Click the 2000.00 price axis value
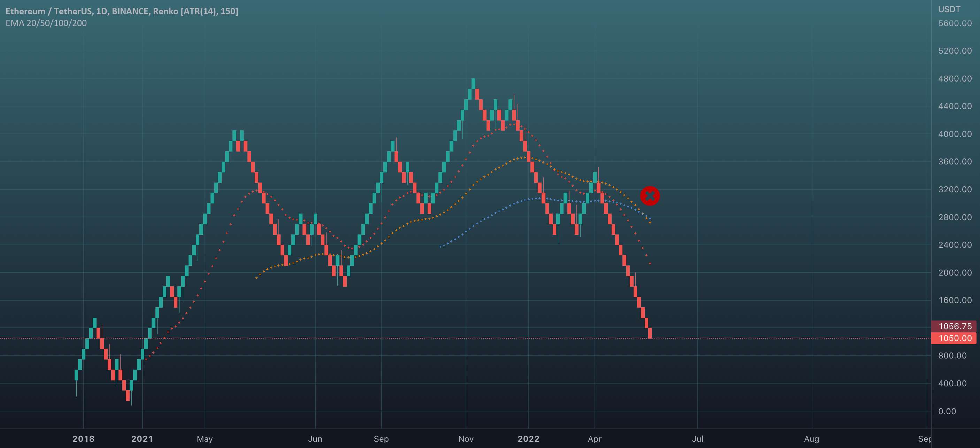This screenshot has width=980, height=448. (x=955, y=273)
